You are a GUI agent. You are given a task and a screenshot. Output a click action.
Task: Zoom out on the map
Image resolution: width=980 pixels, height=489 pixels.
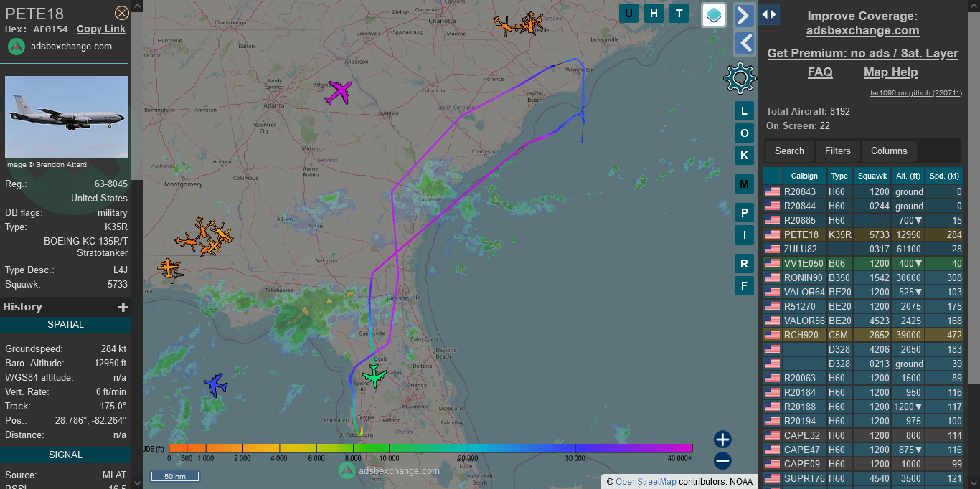click(722, 461)
